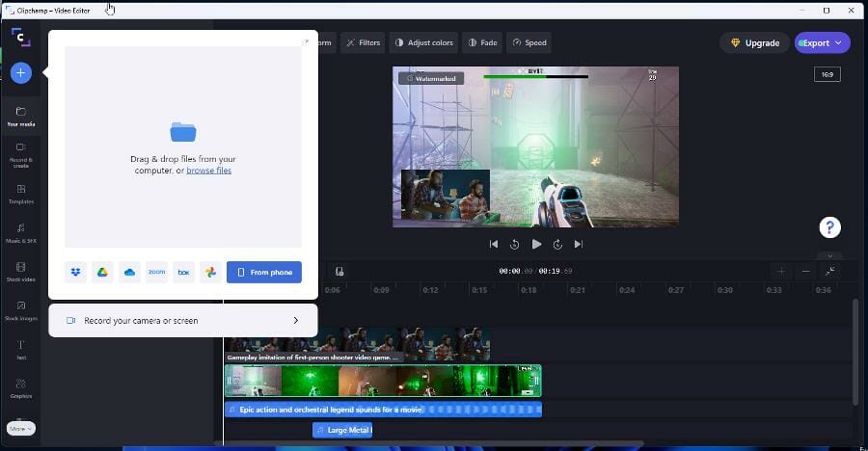The width and height of the screenshot is (868, 451).
Task: Click the blue folder icon in drop area
Action: (x=183, y=132)
